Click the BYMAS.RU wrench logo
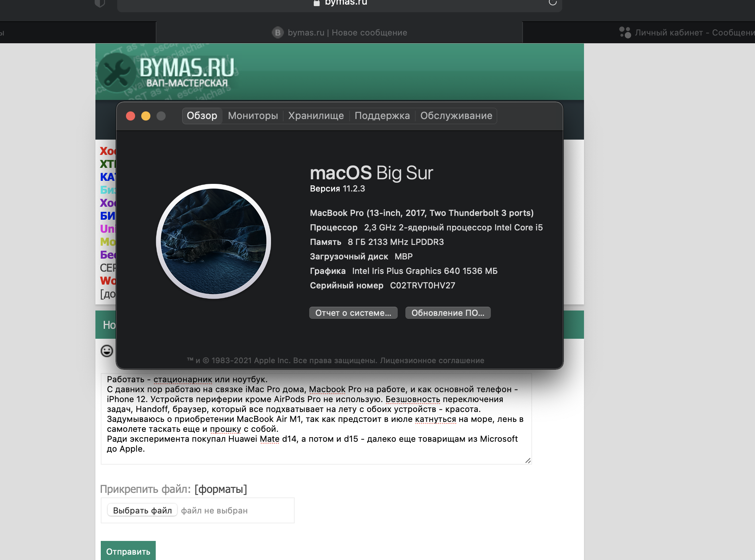Screen dimensions: 755x560 click(116, 72)
